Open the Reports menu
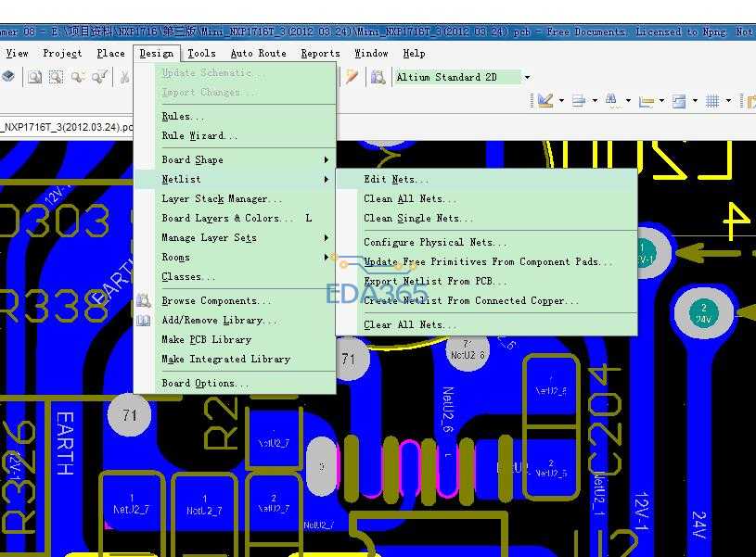The width and height of the screenshot is (756, 557). point(321,53)
